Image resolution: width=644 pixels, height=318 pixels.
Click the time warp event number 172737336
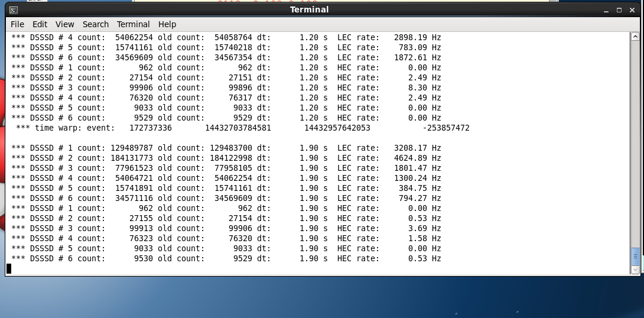pos(151,128)
